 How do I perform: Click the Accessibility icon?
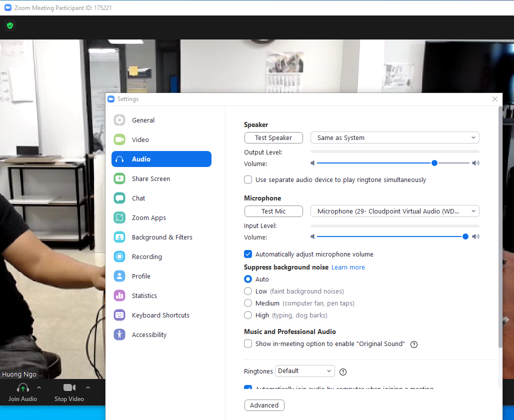point(119,334)
